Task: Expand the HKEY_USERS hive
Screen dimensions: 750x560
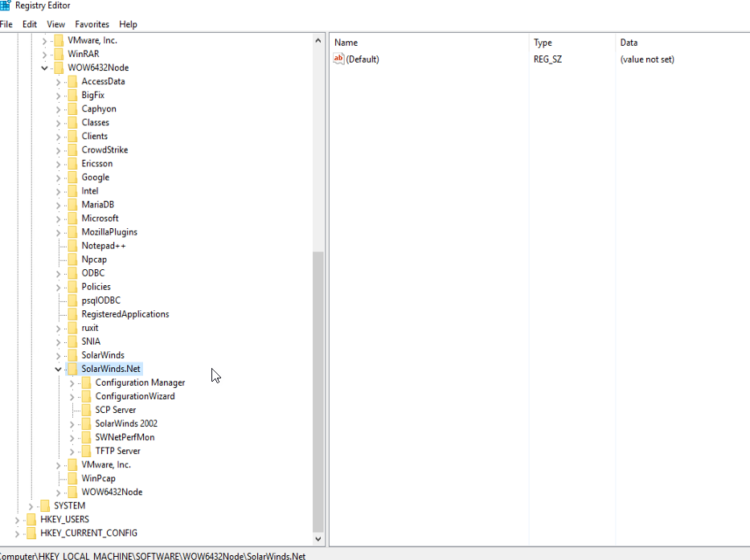Action: click(x=17, y=520)
